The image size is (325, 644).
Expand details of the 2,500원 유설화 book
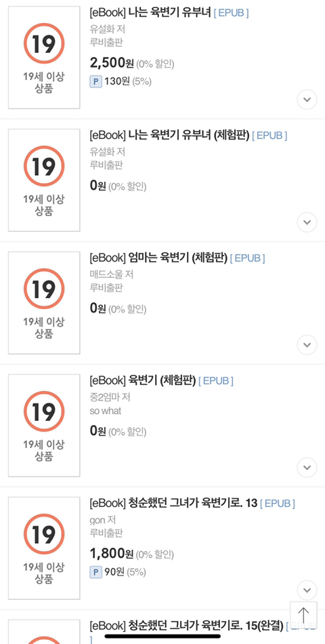pos(307,100)
